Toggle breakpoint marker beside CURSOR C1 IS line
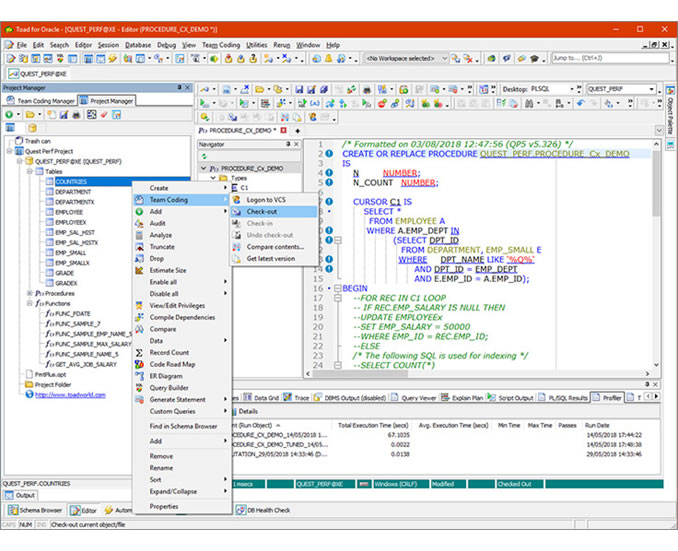This screenshot has width=678, height=551. 329,202
